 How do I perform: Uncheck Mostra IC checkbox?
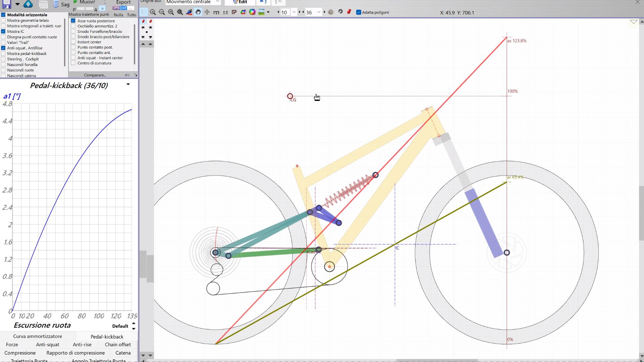click(3, 32)
